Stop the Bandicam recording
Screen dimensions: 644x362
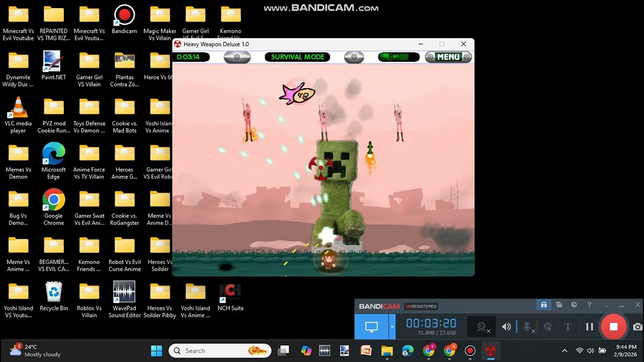click(613, 327)
